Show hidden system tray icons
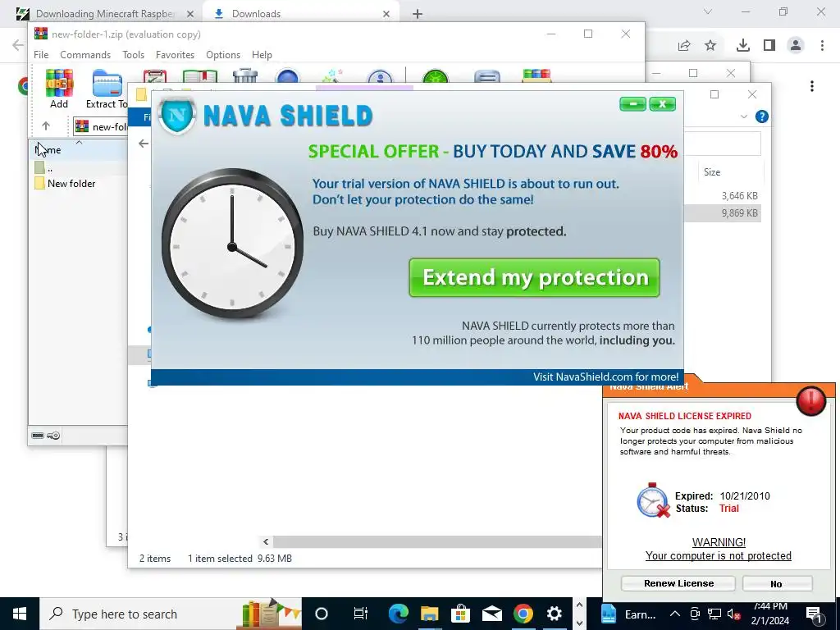 pos(675,614)
